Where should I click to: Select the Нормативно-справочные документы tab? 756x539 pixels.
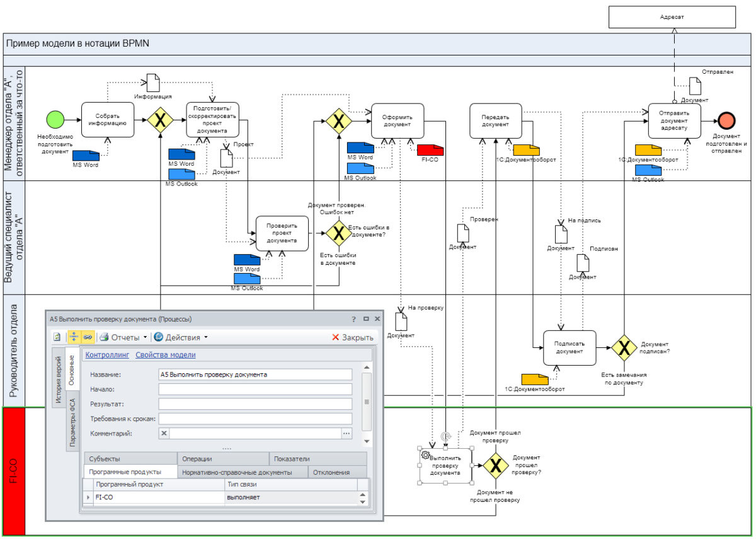[x=236, y=472]
